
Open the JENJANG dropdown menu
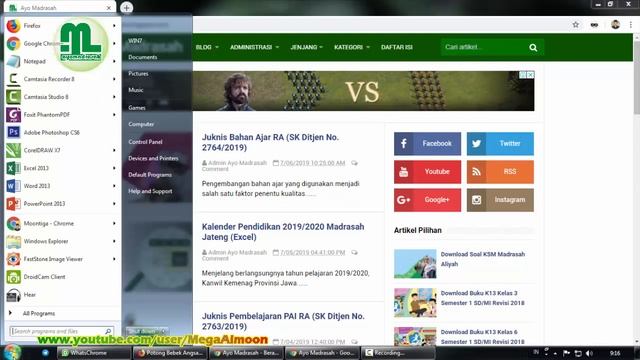tap(307, 47)
